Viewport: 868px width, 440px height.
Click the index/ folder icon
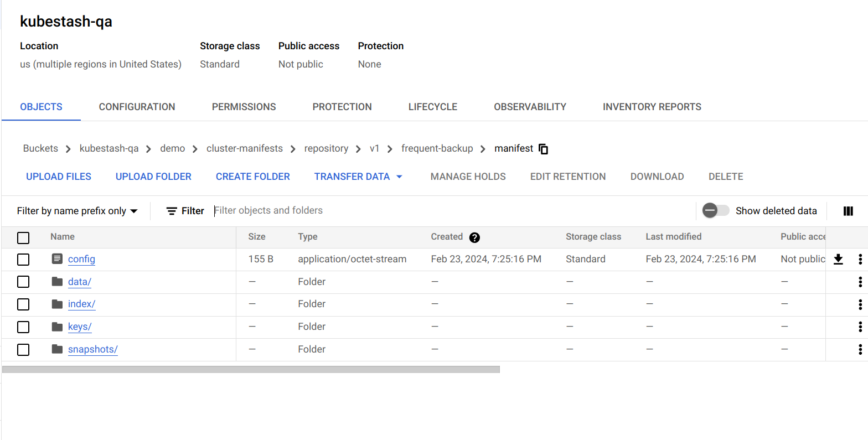(57, 304)
